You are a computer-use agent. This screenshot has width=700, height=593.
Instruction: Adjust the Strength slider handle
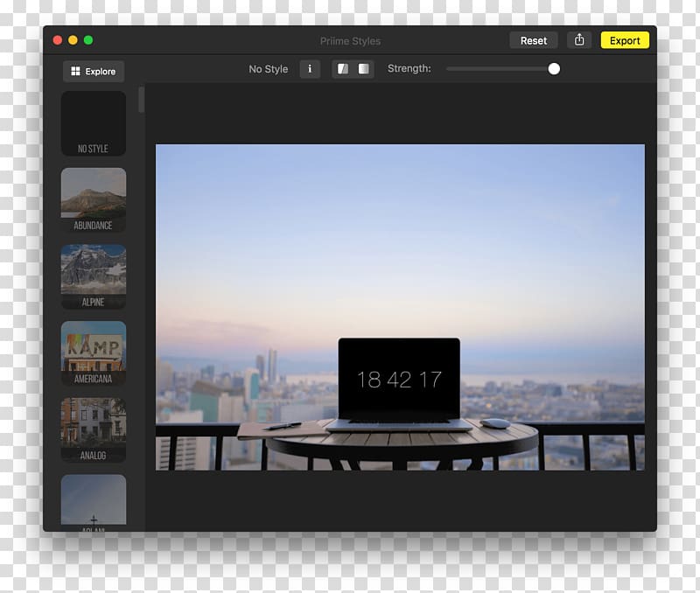554,69
